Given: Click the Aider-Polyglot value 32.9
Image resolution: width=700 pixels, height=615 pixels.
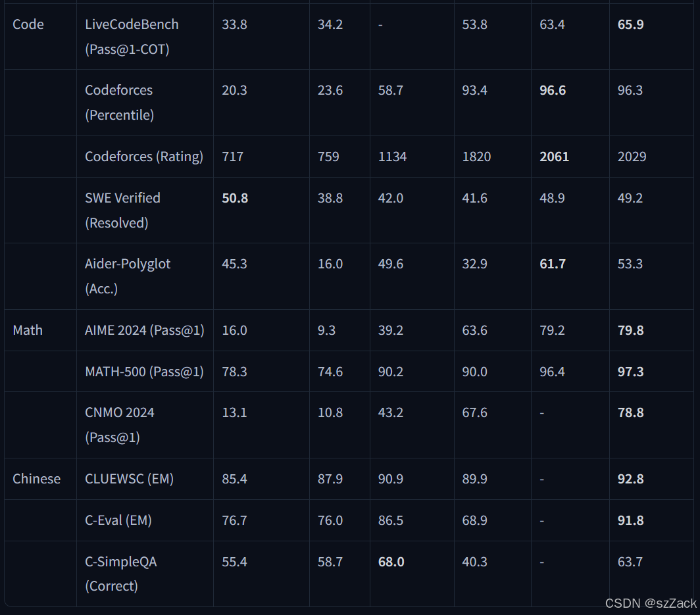Looking at the screenshot, I should point(474,264).
